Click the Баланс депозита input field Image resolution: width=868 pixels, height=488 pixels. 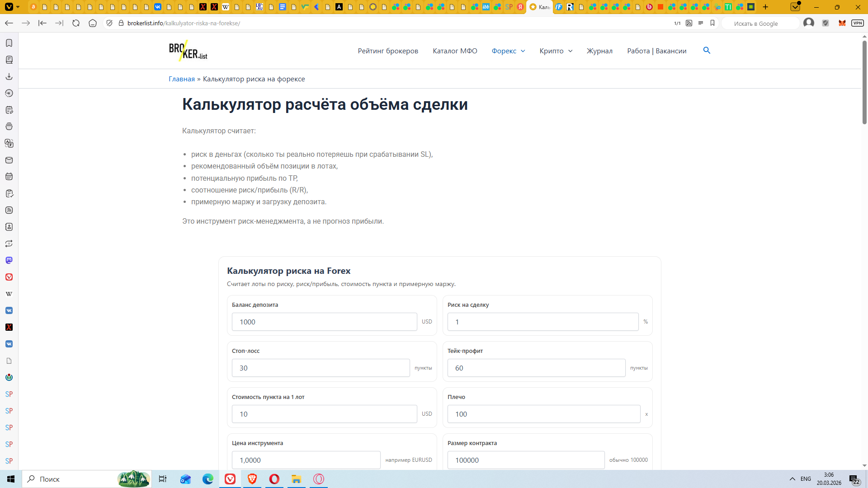coord(324,322)
